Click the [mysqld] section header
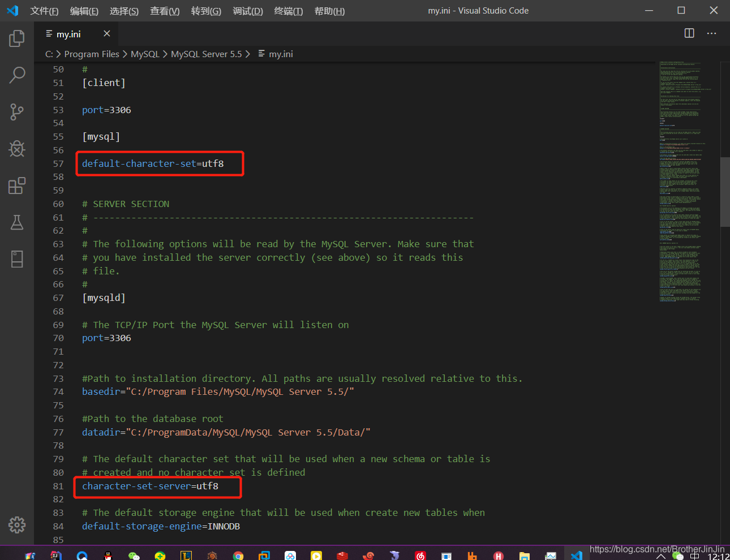The height and width of the screenshot is (560, 730). pos(104,298)
